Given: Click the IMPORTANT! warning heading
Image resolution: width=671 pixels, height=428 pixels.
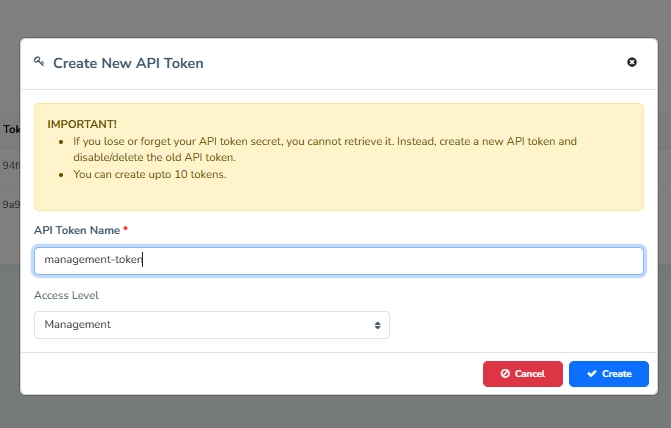Looking at the screenshot, I should (82, 124).
